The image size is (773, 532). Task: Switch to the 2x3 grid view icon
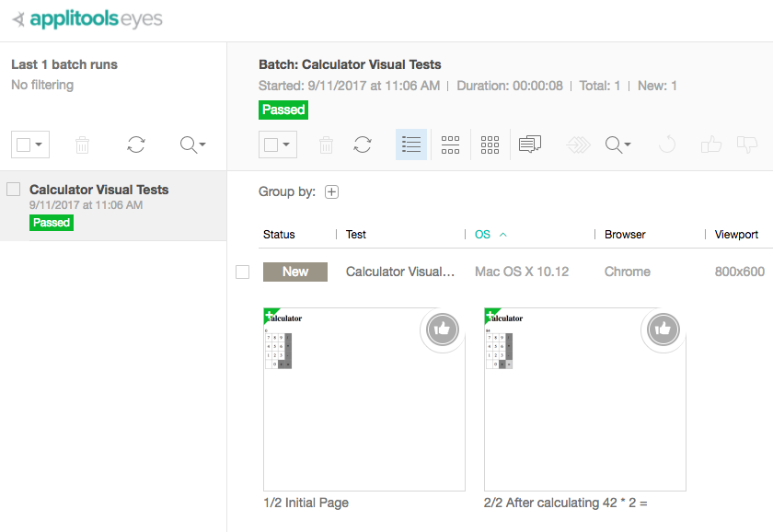[x=450, y=145]
